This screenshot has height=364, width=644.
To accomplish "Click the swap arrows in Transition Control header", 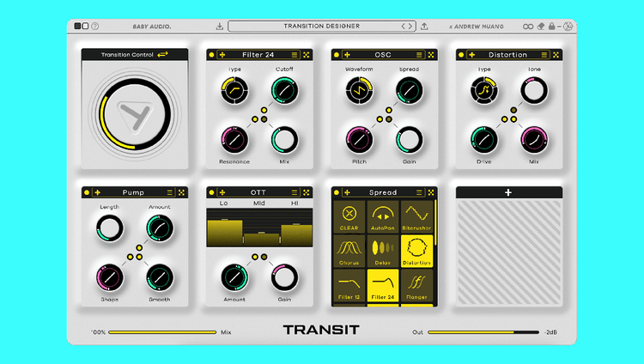I will click(162, 54).
